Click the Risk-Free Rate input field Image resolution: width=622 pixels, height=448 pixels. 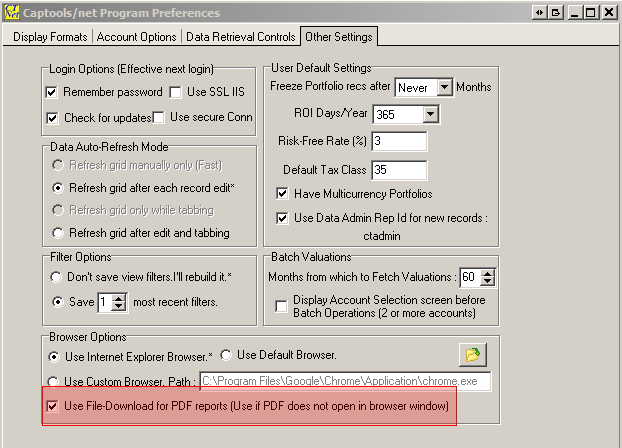point(399,142)
